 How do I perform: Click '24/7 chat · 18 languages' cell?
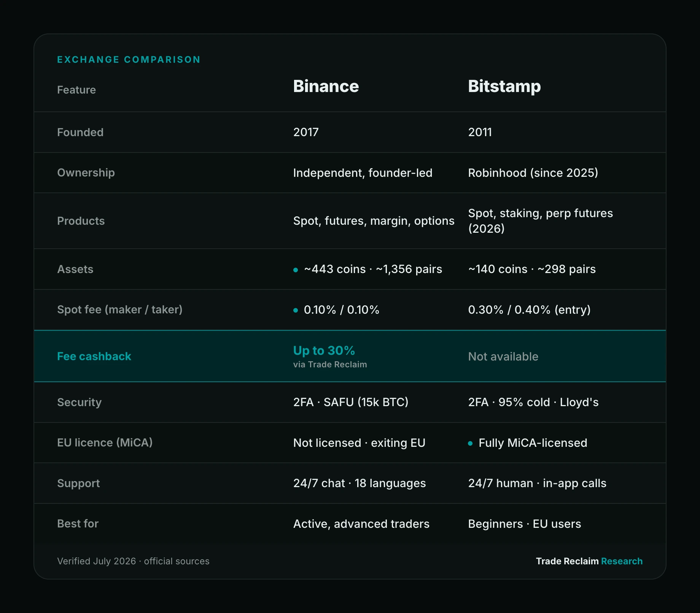(x=360, y=483)
